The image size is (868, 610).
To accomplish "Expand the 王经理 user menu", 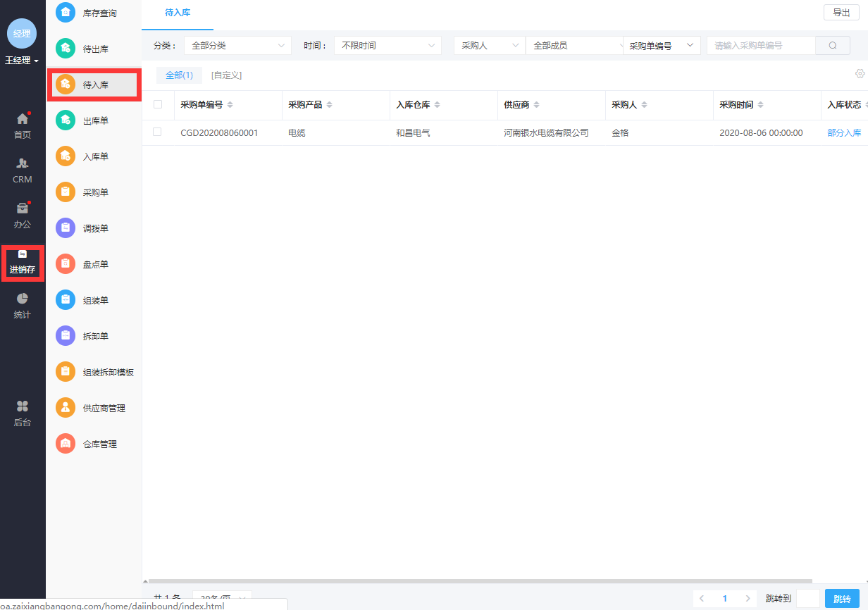I will (23, 61).
